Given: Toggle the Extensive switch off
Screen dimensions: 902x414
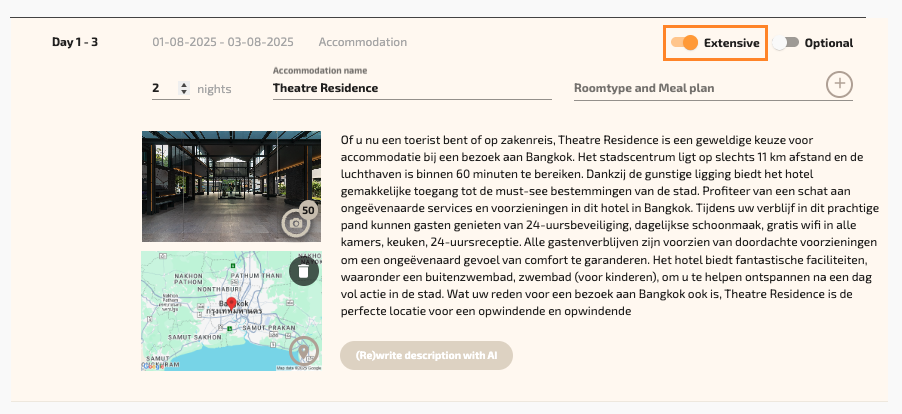Looking at the screenshot, I should (684, 43).
